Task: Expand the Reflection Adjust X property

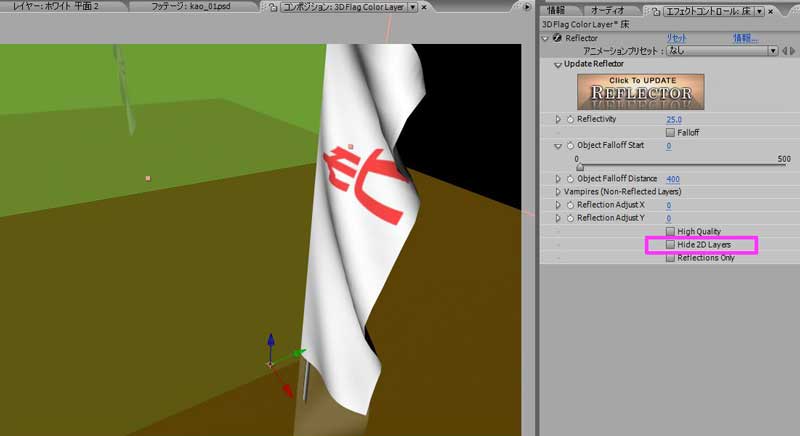Action: coord(558,205)
